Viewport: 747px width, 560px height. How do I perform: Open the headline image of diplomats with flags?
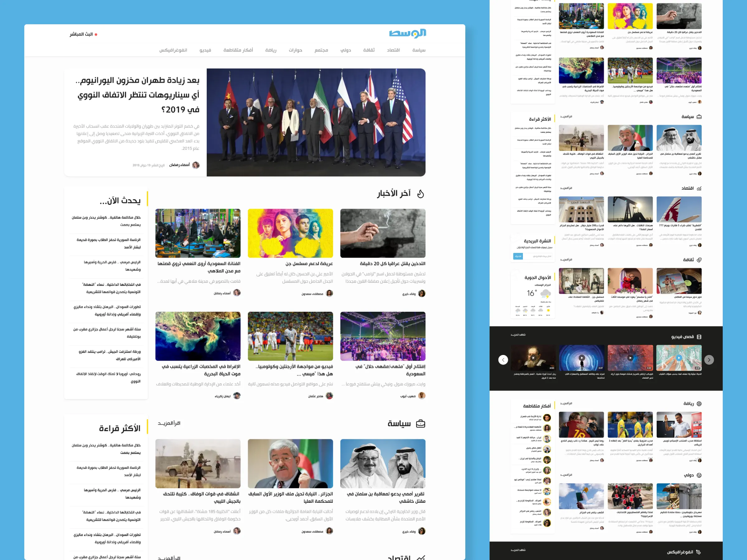tap(316, 122)
